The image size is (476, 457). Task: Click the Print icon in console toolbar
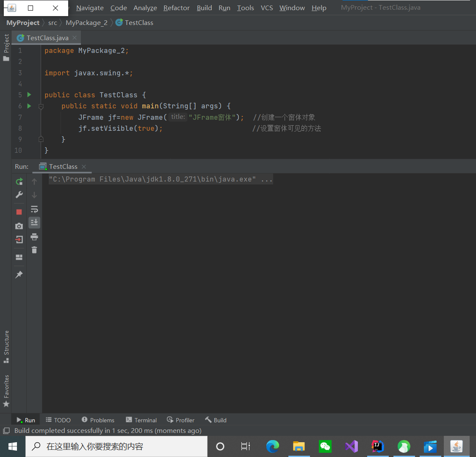point(34,237)
